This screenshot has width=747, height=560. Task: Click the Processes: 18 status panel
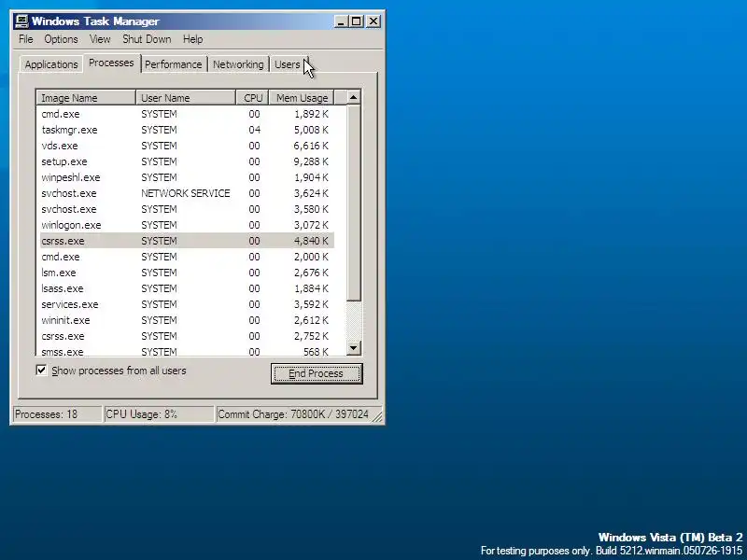coord(57,414)
